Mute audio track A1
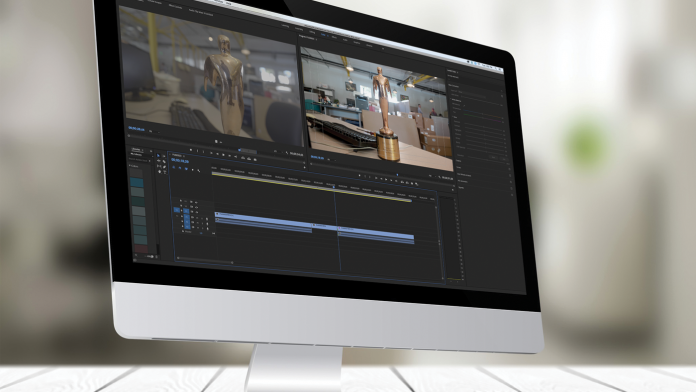Image resolution: width=696 pixels, height=392 pixels. [x=197, y=218]
